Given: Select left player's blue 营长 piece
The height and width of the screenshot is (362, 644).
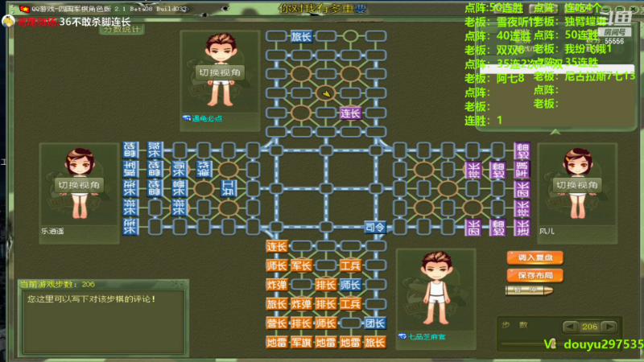Looking at the screenshot, I should (x=179, y=188).
